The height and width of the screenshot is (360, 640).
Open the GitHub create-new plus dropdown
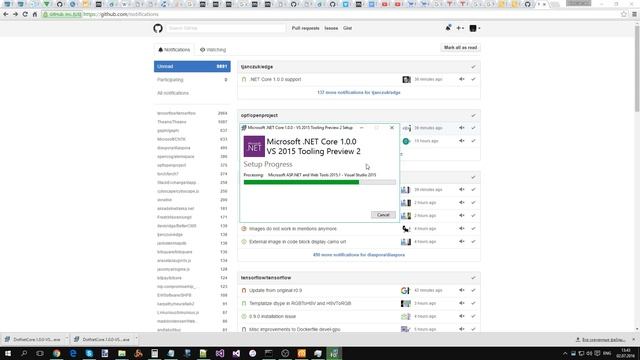click(460, 28)
